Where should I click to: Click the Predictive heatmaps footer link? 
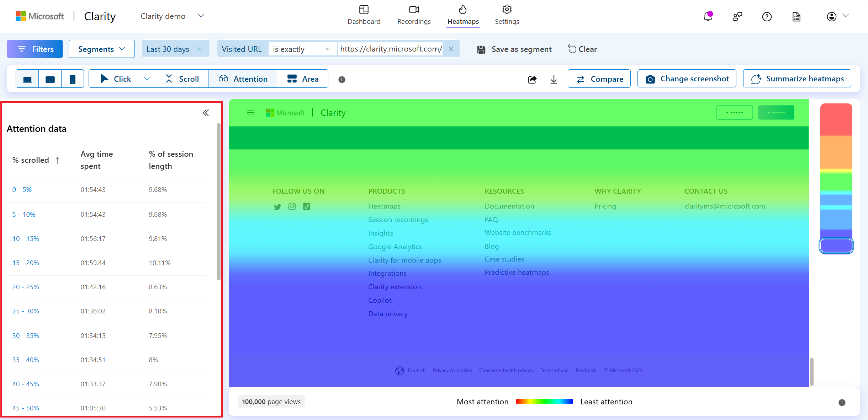pos(517,273)
